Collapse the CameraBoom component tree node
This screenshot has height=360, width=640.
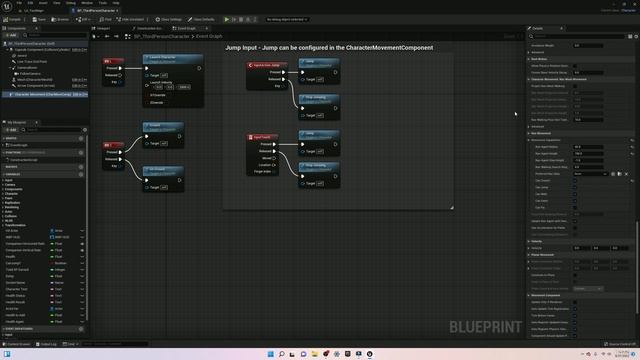[x=10, y=68]
